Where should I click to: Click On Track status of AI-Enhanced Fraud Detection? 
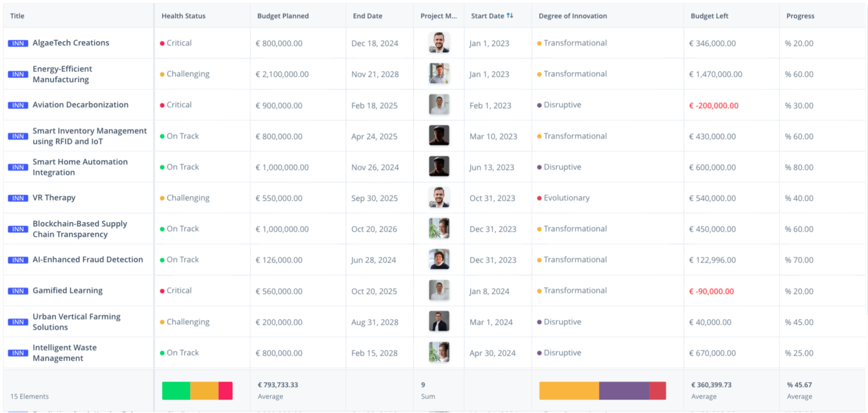(x=182, y=260)
